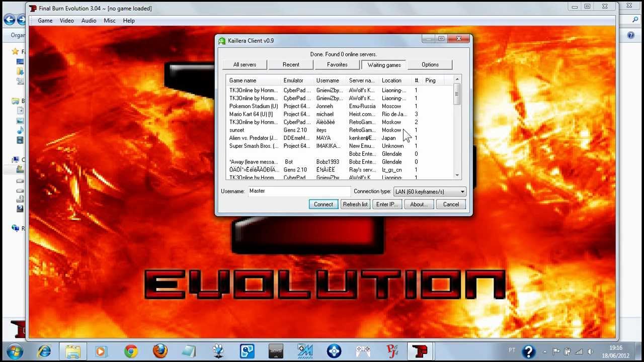
Task: Select the Super Smash Bros. row
Action: [340, 146]
